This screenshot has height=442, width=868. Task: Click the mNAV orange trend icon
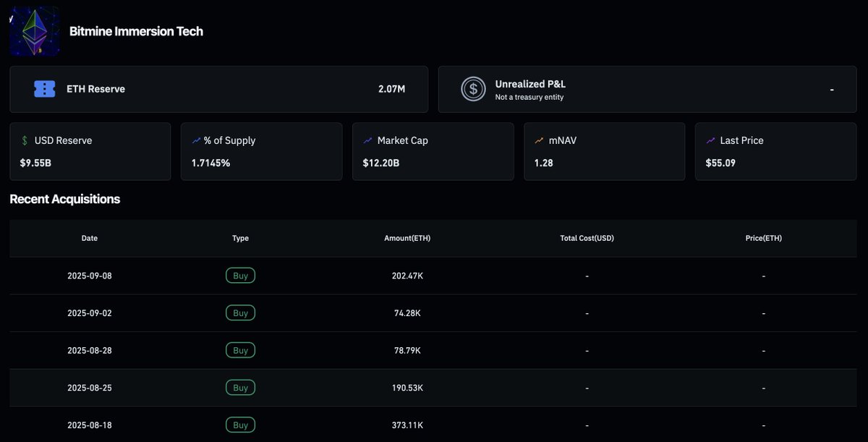coord(539,140)
